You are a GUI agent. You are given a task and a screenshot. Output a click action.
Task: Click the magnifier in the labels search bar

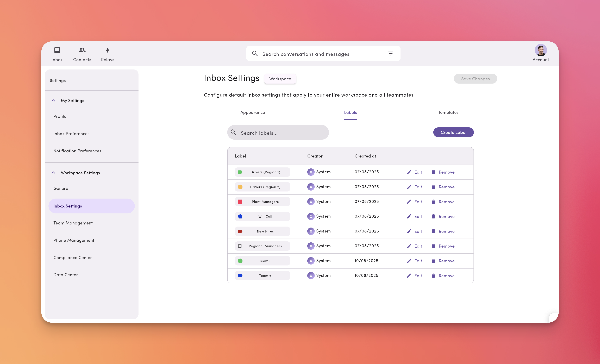pos(233,132)
